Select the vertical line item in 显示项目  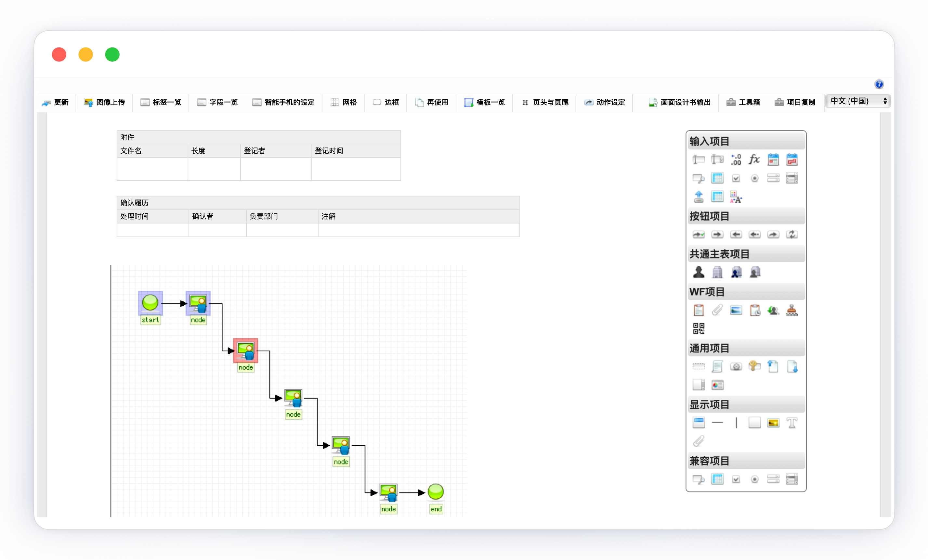tap(736, 423)
